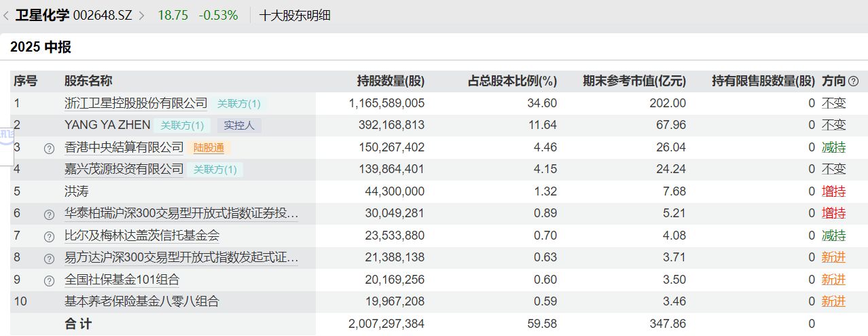Sort by 持股数量(股) column header
Image resolution: width=868 pixels, height=336 pixels.
pos(391,81)
